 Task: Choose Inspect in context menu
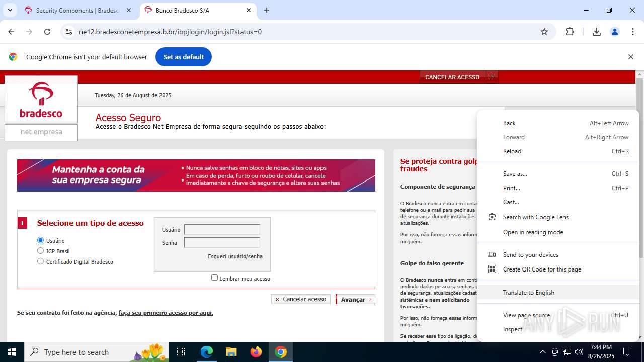tap(558, 329)
